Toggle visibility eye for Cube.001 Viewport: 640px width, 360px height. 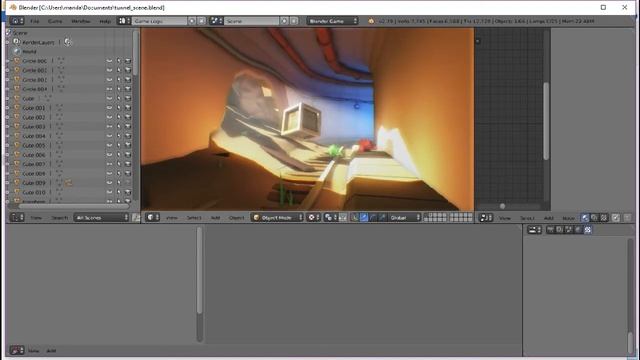click(x=109, y=108)
